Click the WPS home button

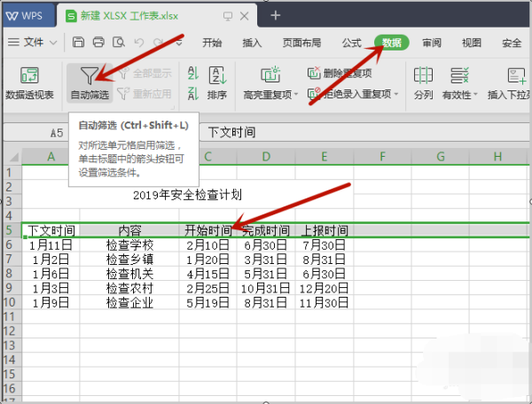(x=28, y=15)
